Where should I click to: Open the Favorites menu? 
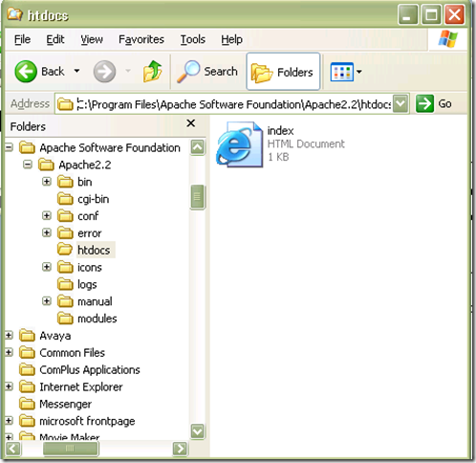point(141,39)
